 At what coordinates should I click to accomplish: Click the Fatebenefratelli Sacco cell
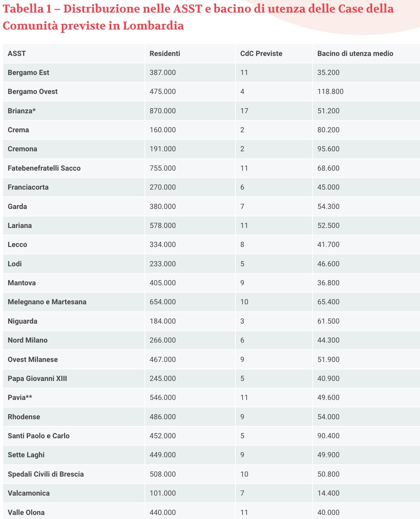pyautogui.click(x=44, y=168)
